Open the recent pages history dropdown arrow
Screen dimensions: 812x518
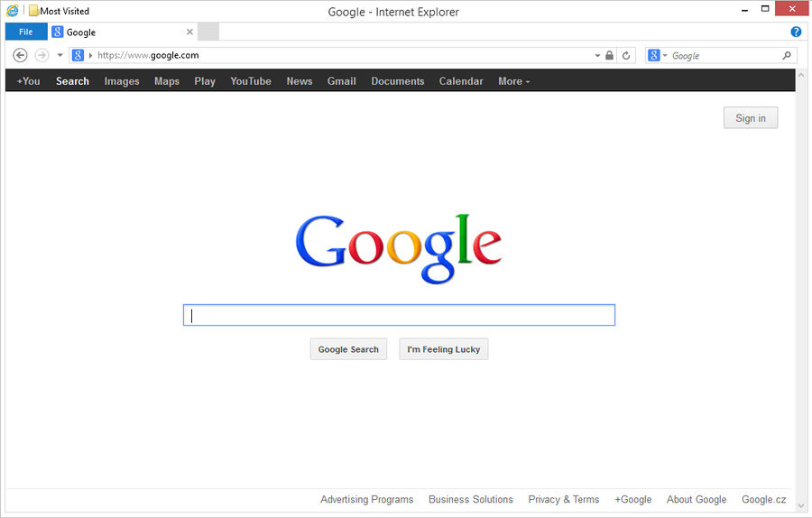[60, 55]
